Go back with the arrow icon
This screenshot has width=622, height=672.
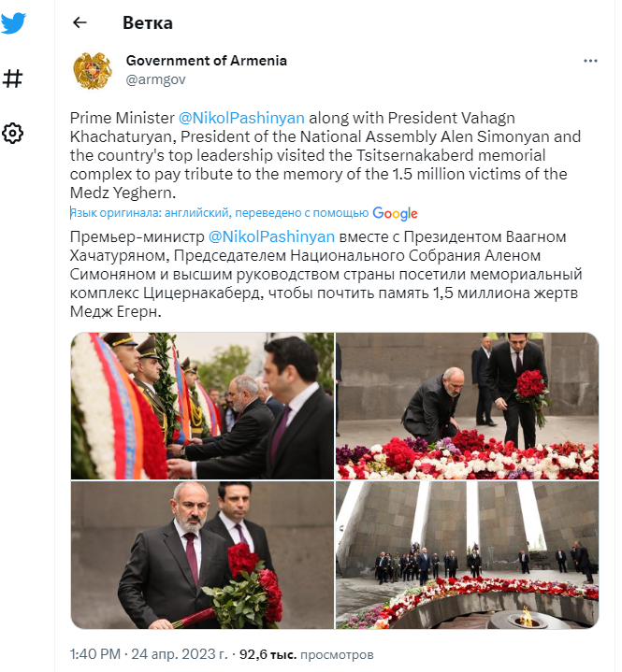tap(80, 22)
